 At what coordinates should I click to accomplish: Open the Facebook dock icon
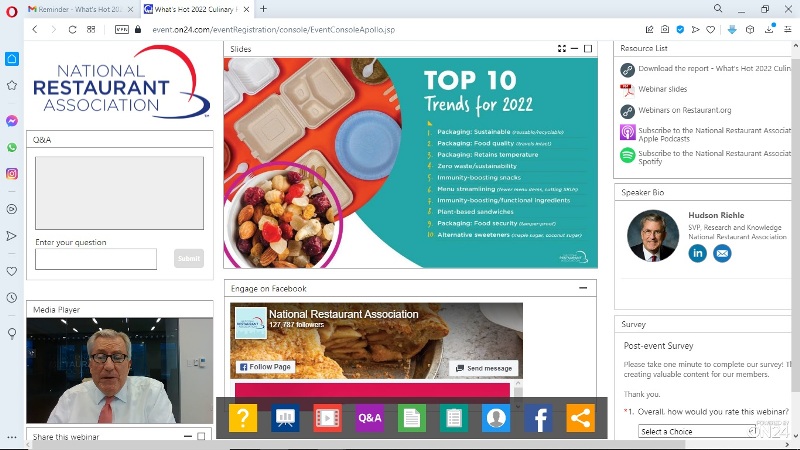point(538,418)
